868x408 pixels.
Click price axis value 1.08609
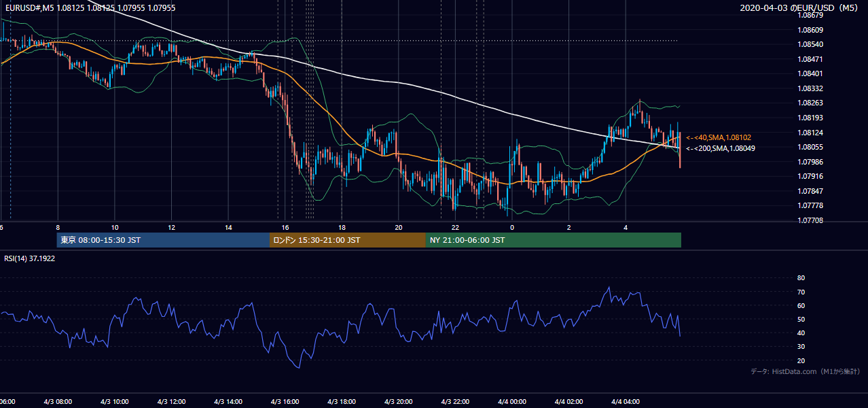pos(810,30)
